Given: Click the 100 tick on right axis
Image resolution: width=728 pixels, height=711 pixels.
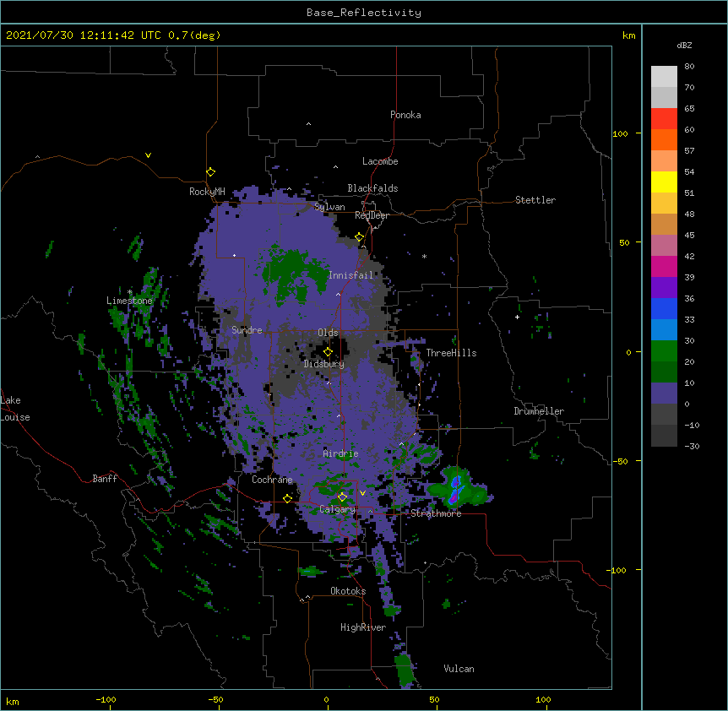Looking at the screenshot, I should click(x=620, y=133).
